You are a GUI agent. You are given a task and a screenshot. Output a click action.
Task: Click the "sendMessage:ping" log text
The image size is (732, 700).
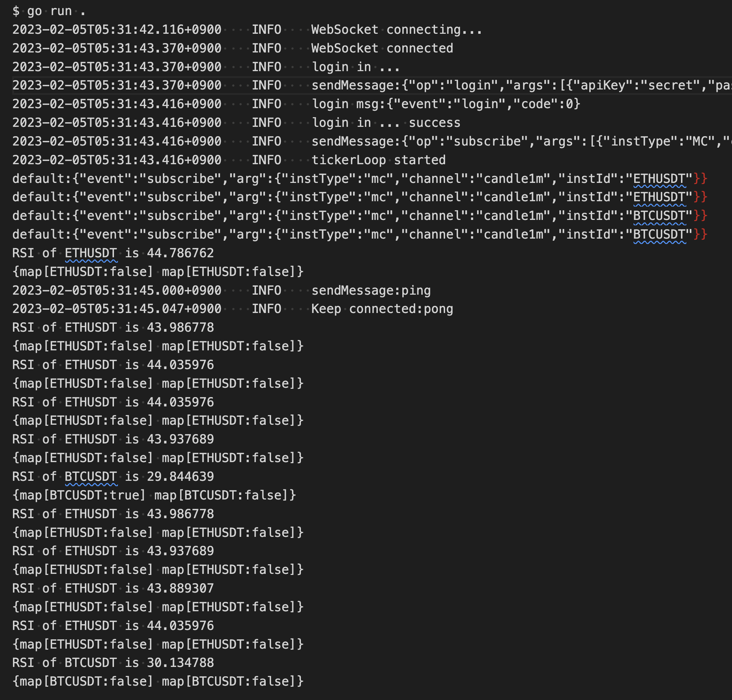371,291
